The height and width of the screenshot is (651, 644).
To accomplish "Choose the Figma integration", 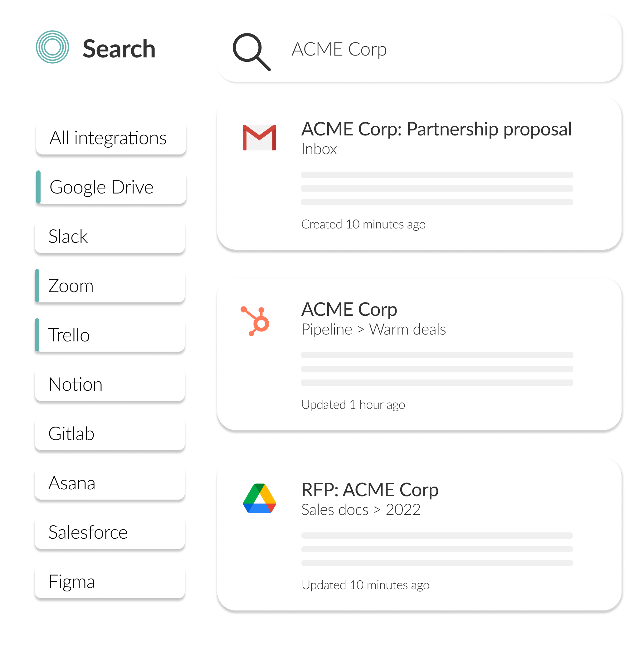I will 110,582.
